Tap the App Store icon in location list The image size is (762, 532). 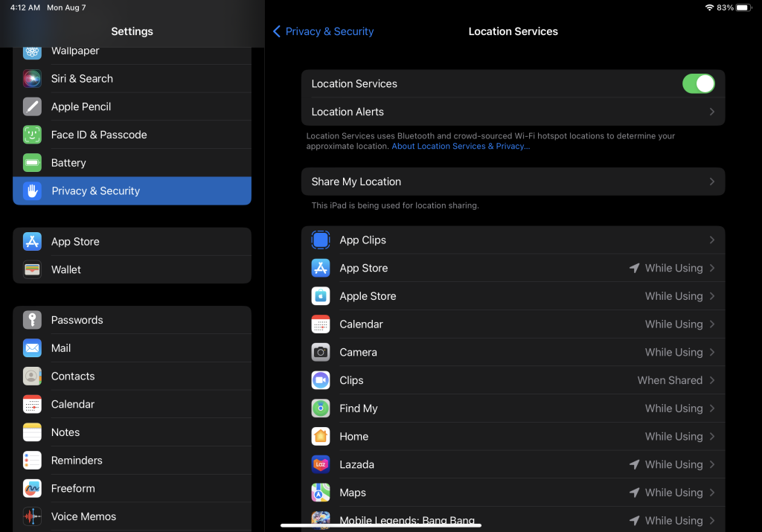tap(321, 268)
